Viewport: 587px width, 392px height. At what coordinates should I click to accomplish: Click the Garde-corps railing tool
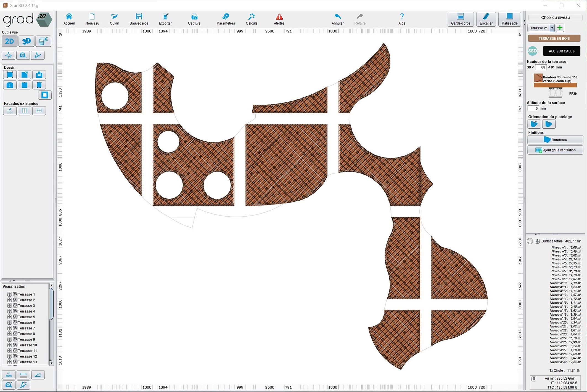461,19
